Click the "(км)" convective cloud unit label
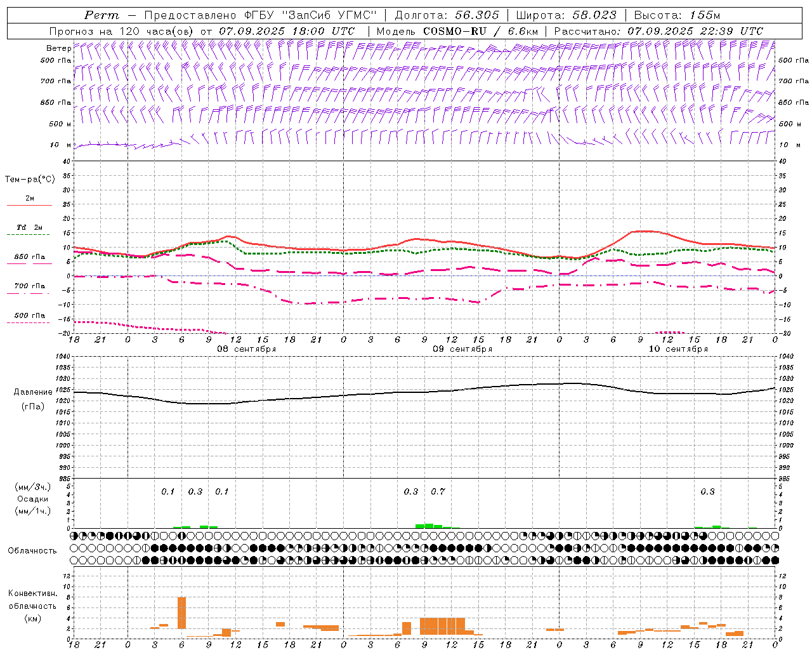This screenshot has height=650, width=812. coord(32,618)
